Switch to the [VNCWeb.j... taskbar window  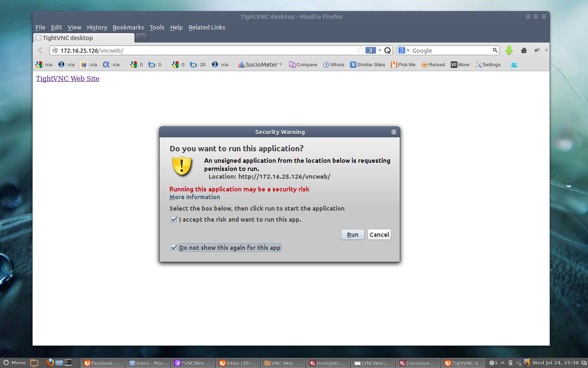[373, 363]
